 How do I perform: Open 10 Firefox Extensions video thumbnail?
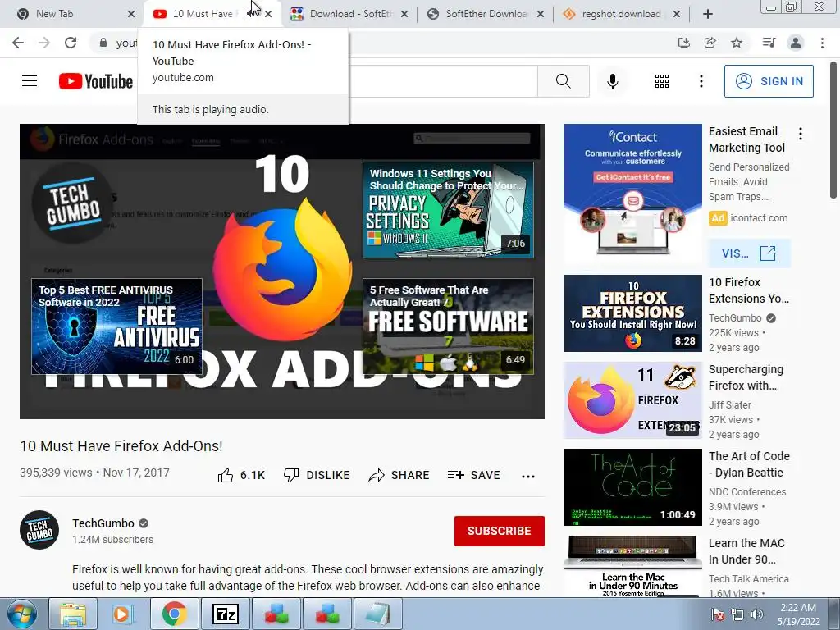632,313
